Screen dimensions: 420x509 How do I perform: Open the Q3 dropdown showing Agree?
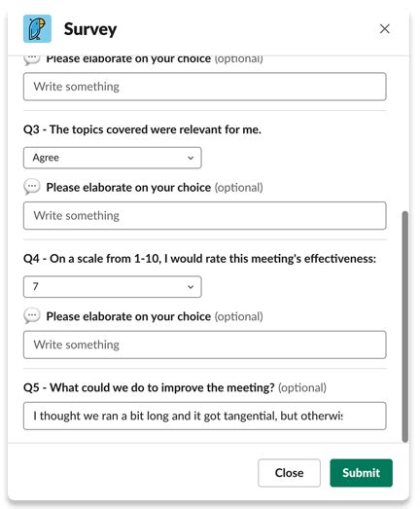coord(113,158)
